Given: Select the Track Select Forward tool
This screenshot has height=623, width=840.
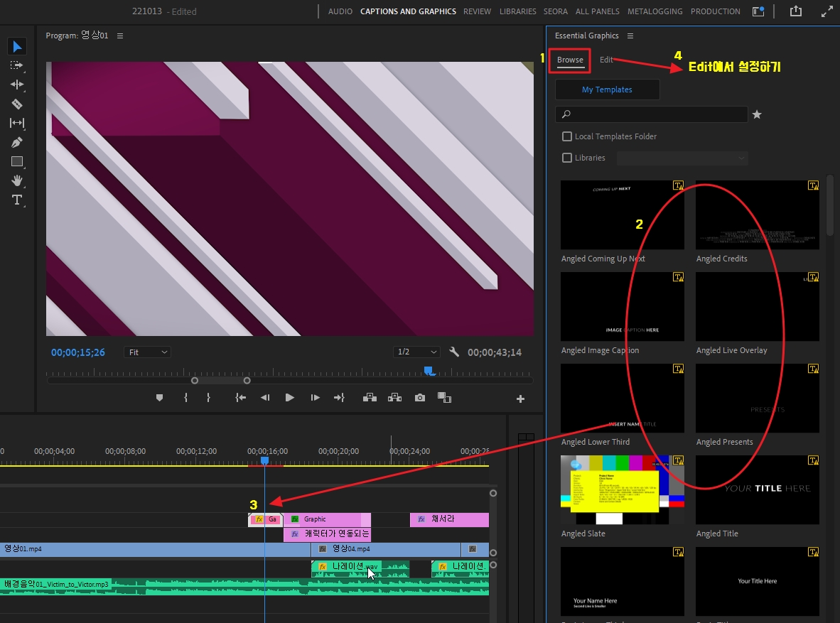Looking at the screenshot, I should [x=16, y=65].
